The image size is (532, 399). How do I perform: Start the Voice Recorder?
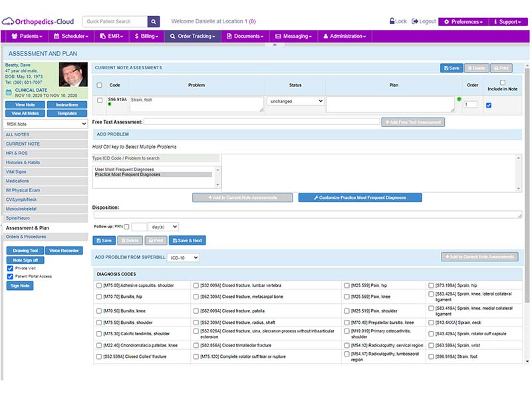64,251
